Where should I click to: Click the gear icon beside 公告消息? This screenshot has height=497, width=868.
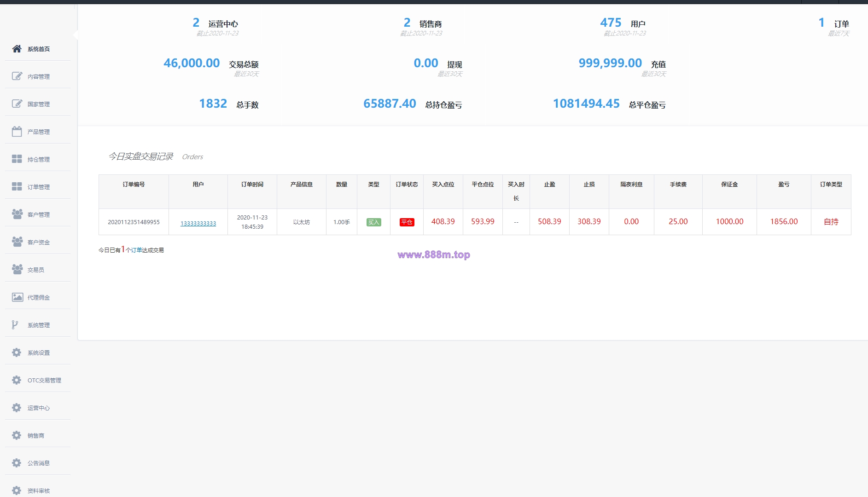pyautogui.click(x=17, y=463)
